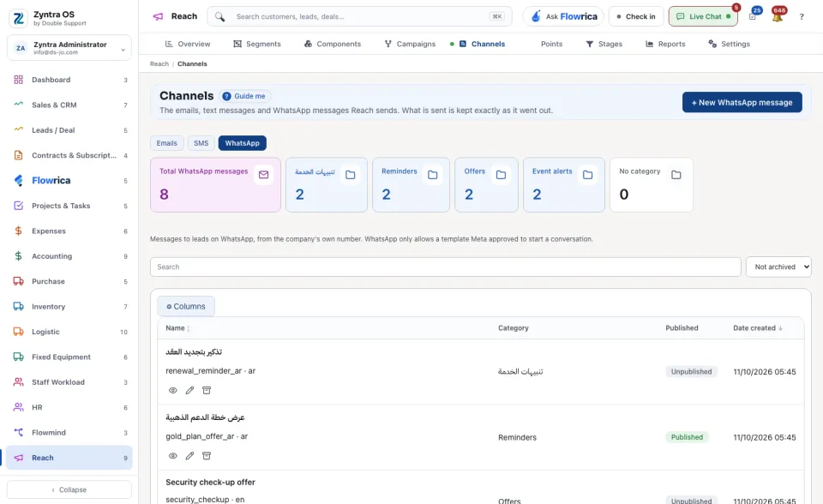823x504 pixels.
Task: Switch to the SMS channel tab
Action: pyautogui.click(x=201, y=143)
